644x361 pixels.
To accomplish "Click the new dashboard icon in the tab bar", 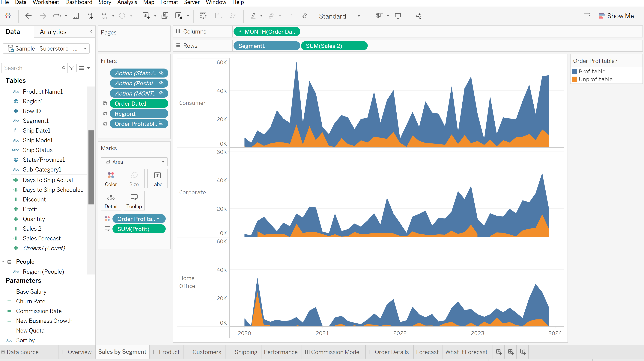I will tap(511, 352).
